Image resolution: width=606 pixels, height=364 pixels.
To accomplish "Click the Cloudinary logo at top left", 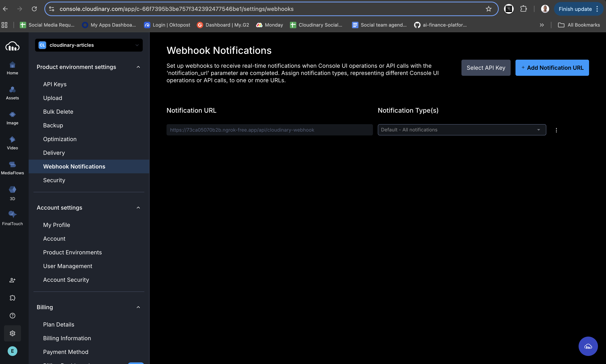I will coord(12,46).
